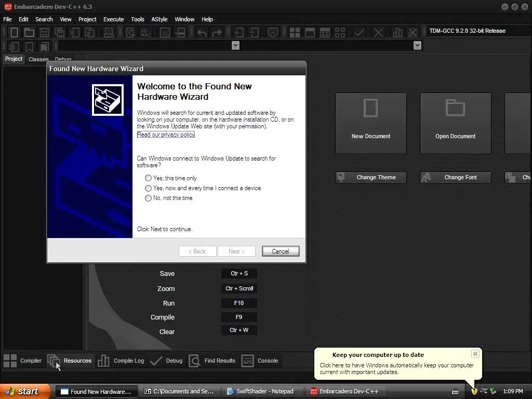Click the Profile analysis chart icon

click(x=397, y=33)
